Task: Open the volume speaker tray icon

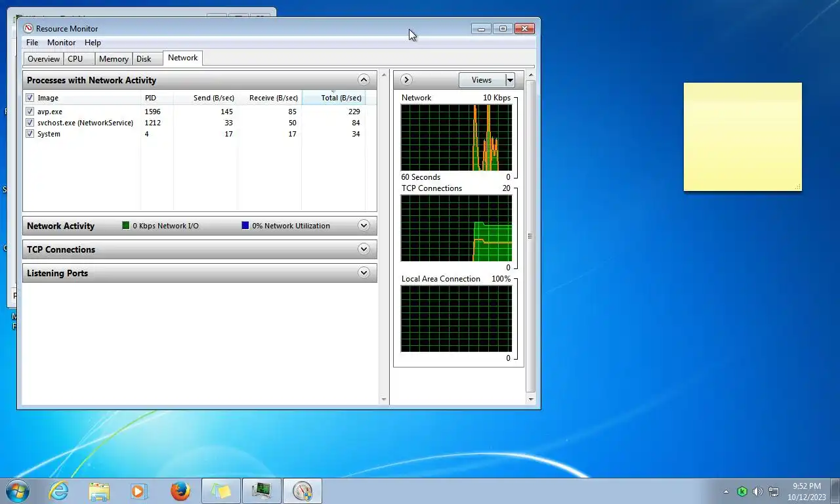Action: click(758, 492)
